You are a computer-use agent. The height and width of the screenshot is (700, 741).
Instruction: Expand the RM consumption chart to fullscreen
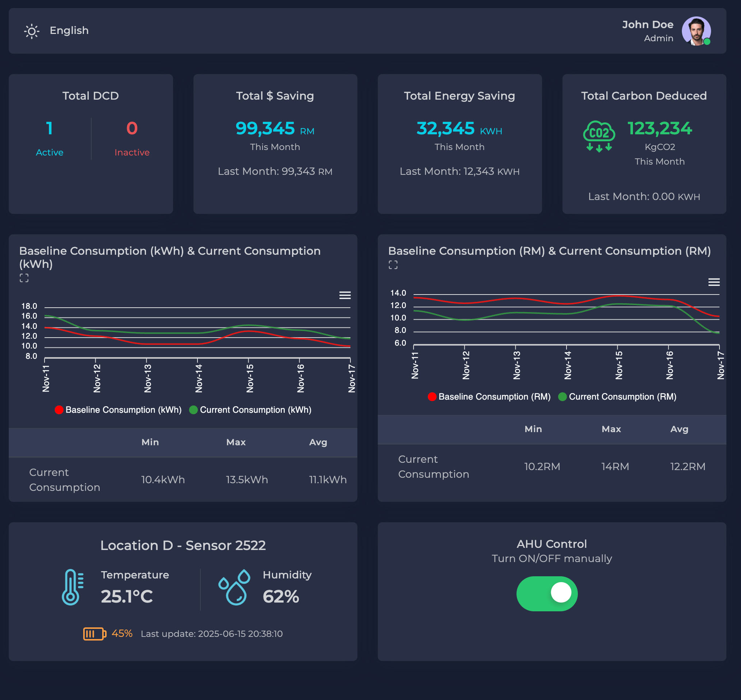pyautogui.click(x=393, y=265)
